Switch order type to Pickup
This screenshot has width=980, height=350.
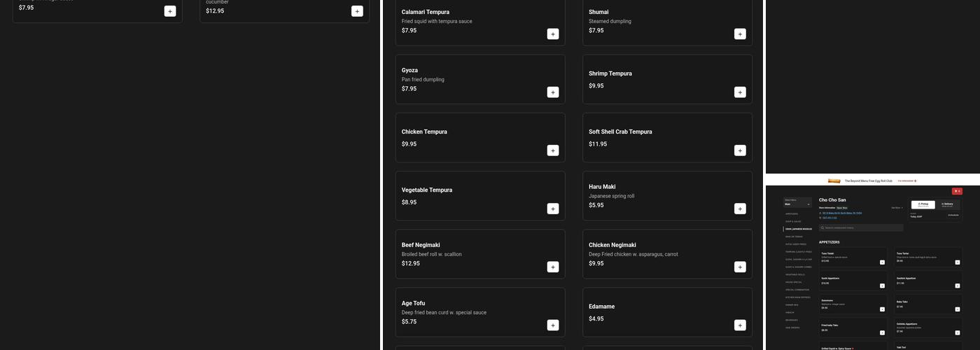click(923, 204)
